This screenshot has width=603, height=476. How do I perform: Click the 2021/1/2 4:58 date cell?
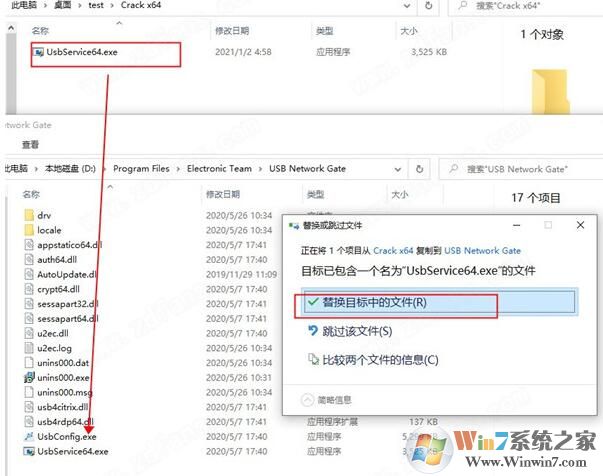click(243, 52)
